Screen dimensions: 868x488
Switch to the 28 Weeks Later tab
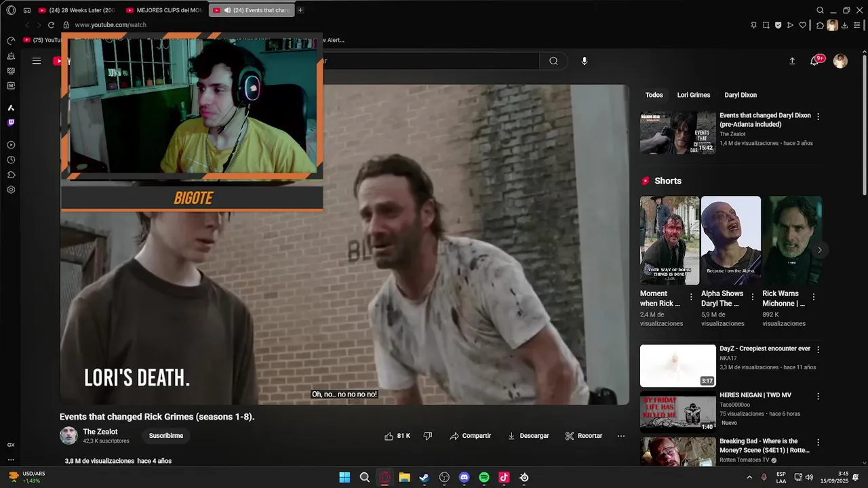77,10
